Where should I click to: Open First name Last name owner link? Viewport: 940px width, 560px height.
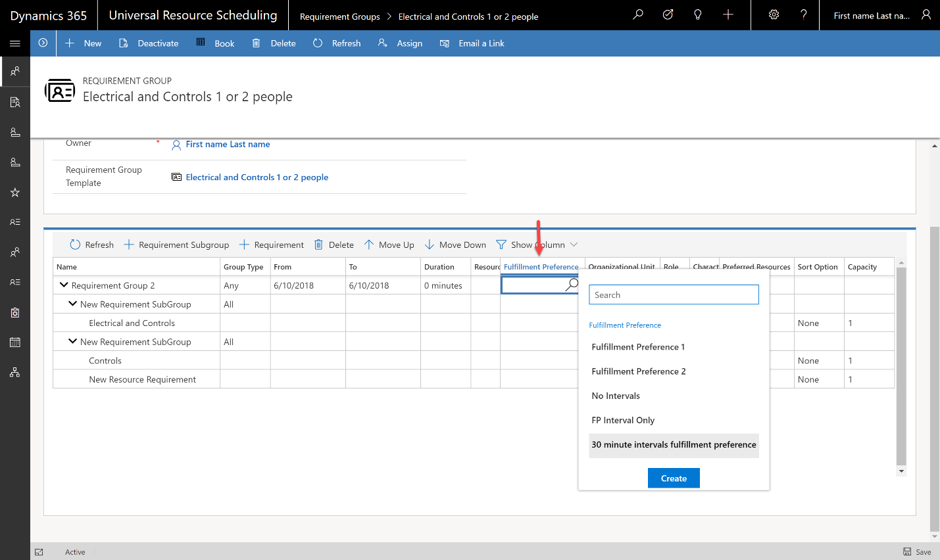(228, 145)
